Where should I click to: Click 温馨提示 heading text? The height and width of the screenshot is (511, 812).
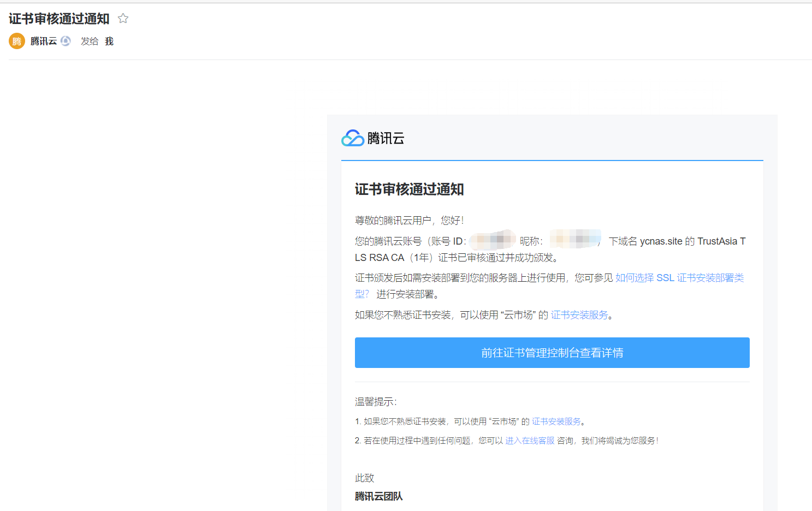(376, 402)
